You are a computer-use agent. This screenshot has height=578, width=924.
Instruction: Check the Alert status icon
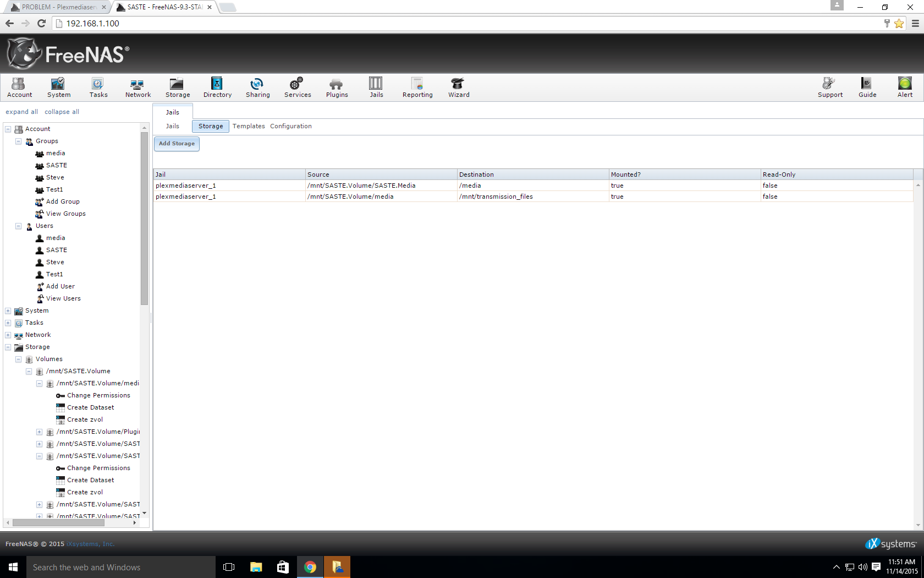(x=904, y=87)
